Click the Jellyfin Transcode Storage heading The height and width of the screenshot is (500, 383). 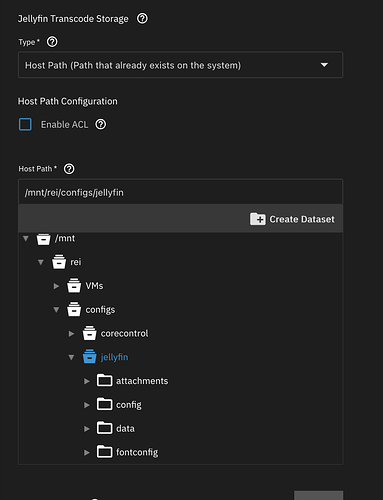click(x=73, y=19)
